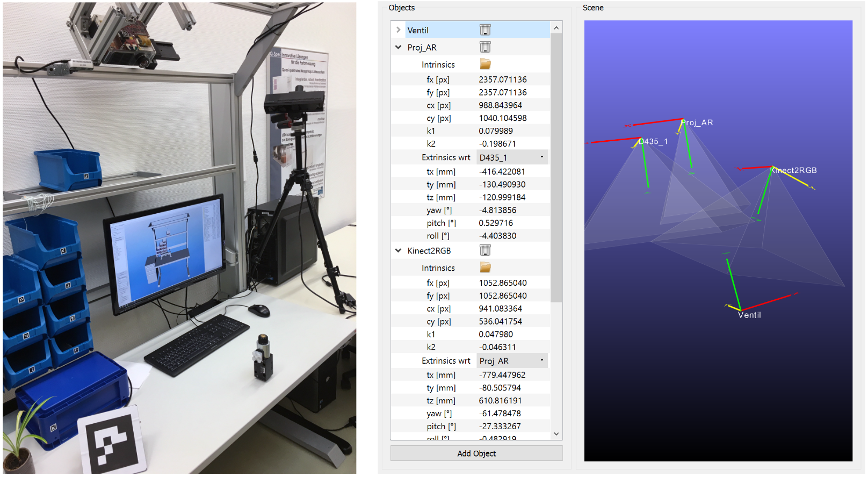Edit ty value -130.490930
The image size is (868, 477).
tap(502, 185)
